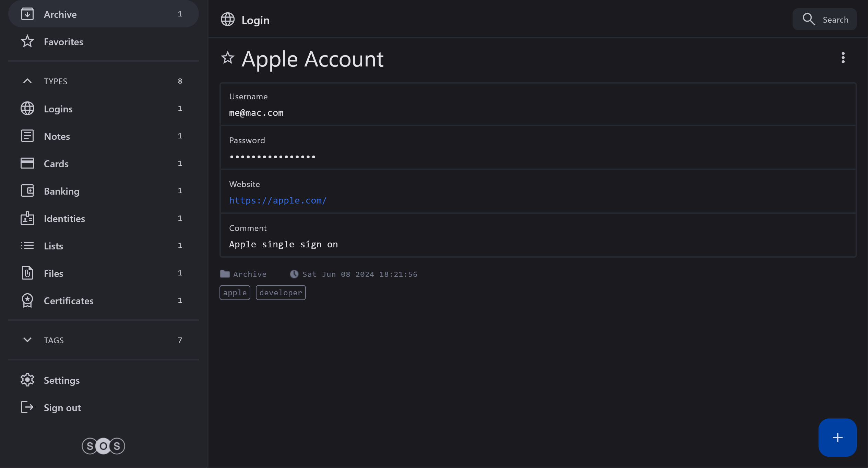The width and height of the screenshot is (868, 468).
Task: Open the Logins category
Action: pos(58,109)
